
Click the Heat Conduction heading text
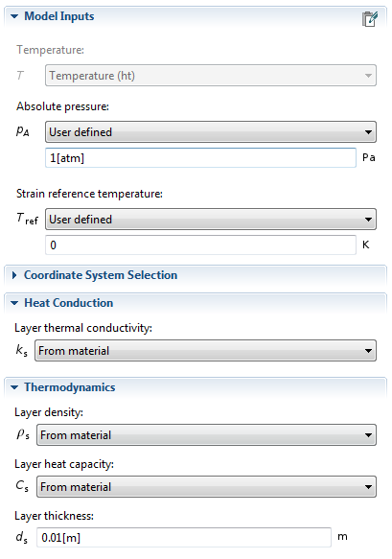(68, 303)
